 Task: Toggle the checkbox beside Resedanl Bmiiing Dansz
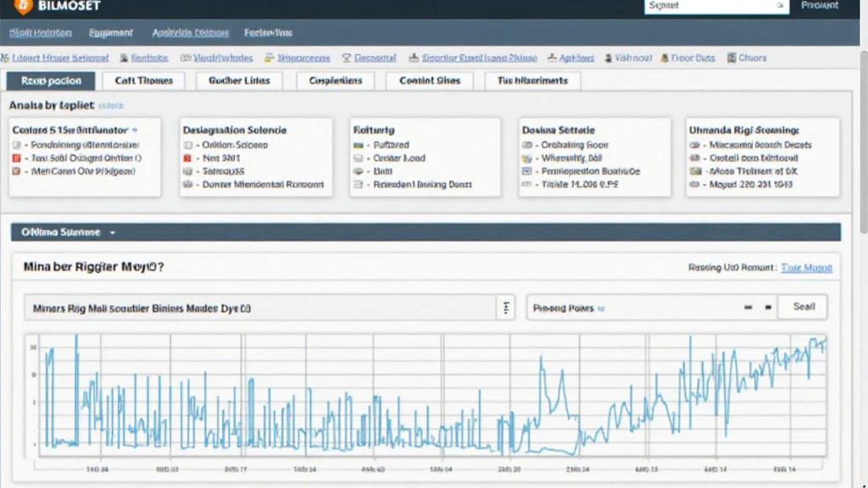tap(358, 184)
